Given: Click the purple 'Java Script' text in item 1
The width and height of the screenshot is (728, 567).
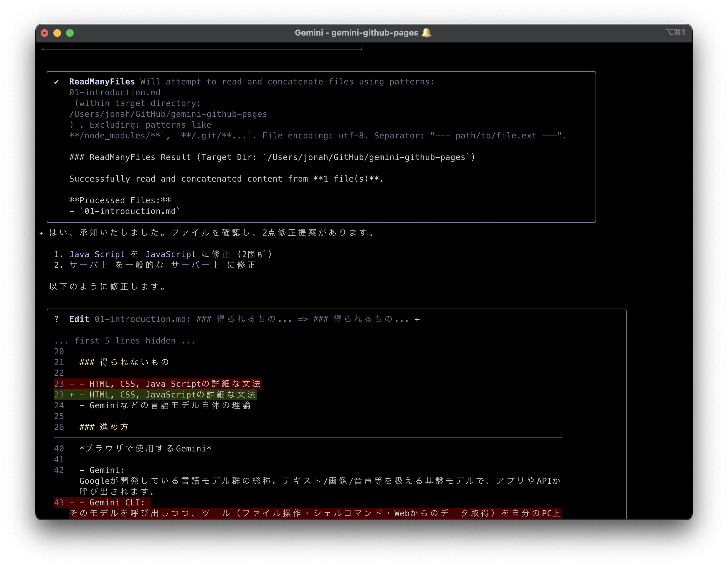Looking at the screenshot, I should tap(97, 254).
